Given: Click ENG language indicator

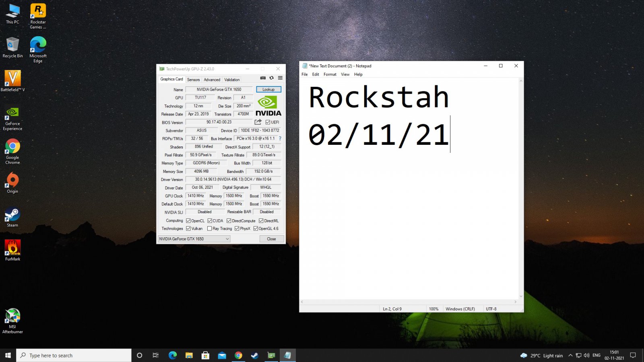Looking at the screenshot, I should point(597,355).
